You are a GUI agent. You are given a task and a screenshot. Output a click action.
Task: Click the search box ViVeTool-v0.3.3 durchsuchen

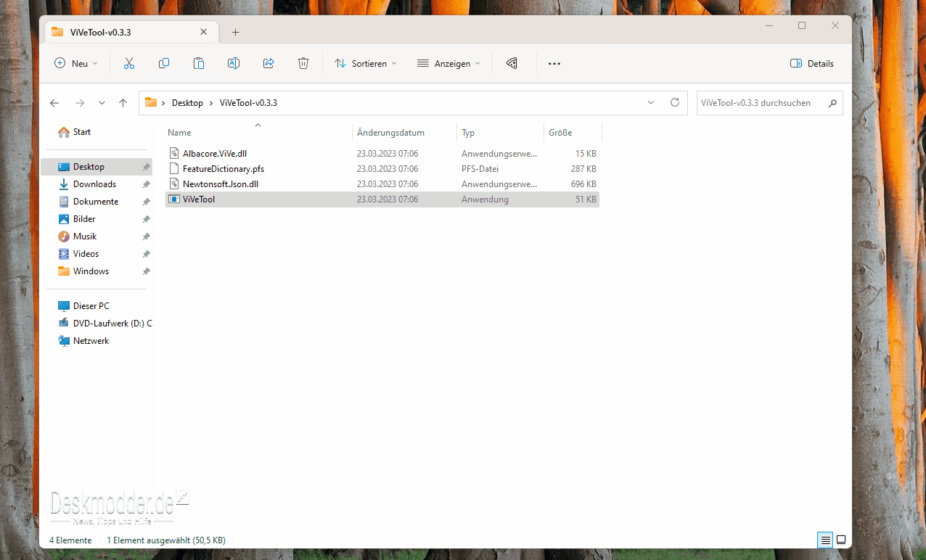[x=769, y=103]
